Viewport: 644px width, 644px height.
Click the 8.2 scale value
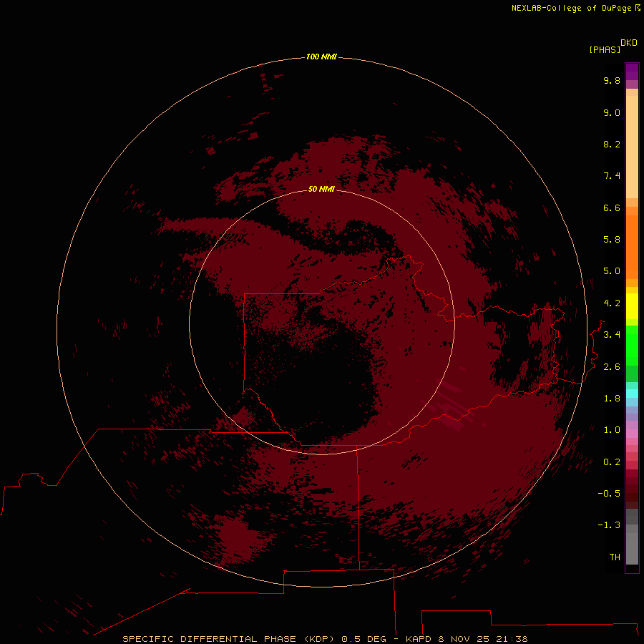click(612, 144)
